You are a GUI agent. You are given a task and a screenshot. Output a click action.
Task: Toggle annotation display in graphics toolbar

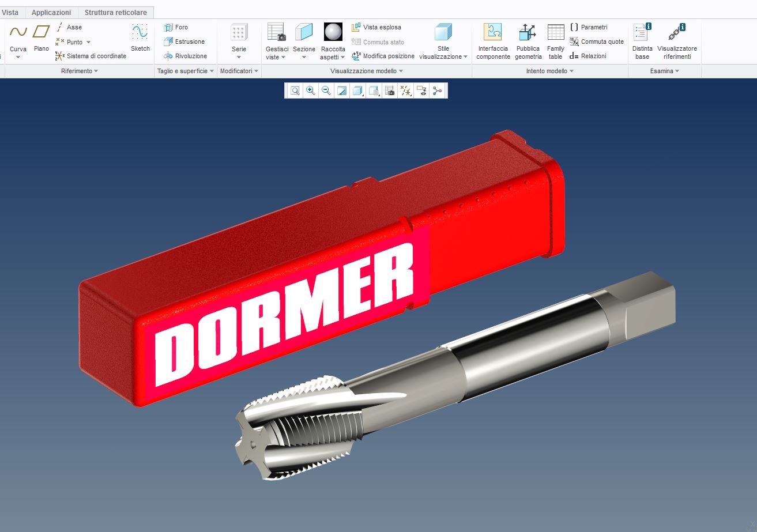pos(421,90)
